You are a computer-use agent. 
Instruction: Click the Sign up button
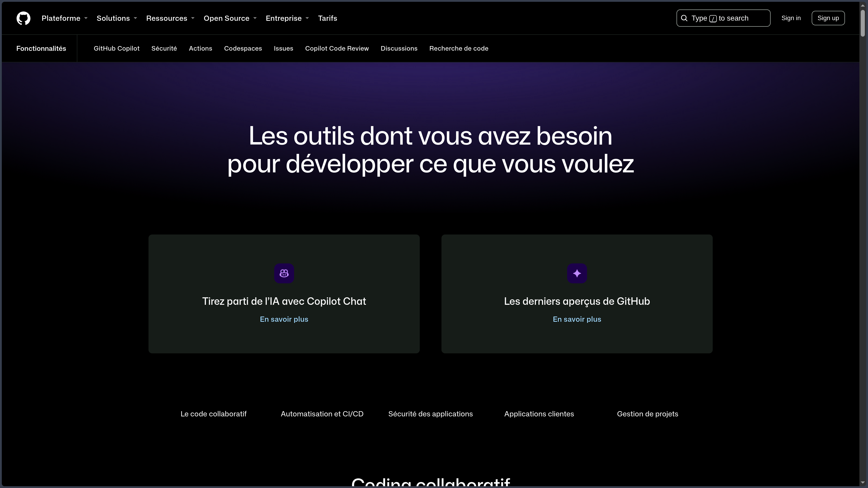pyautogui.click(x=828, y=18)
